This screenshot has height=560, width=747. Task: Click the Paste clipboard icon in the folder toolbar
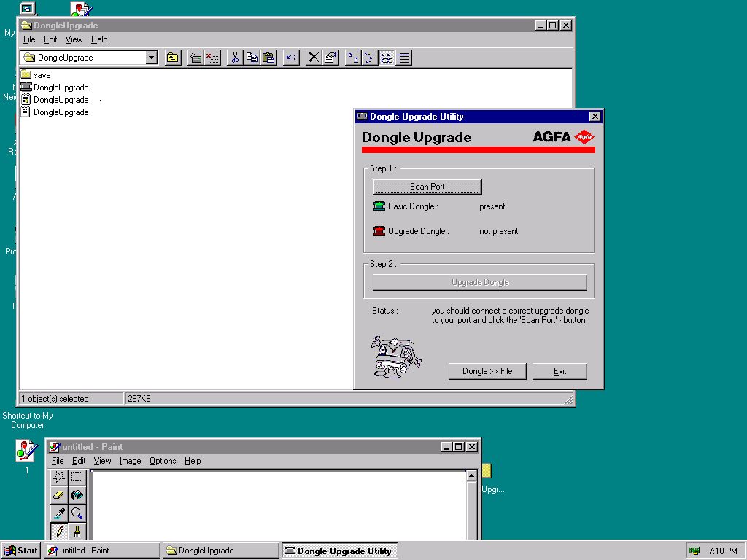click(269, 58)
